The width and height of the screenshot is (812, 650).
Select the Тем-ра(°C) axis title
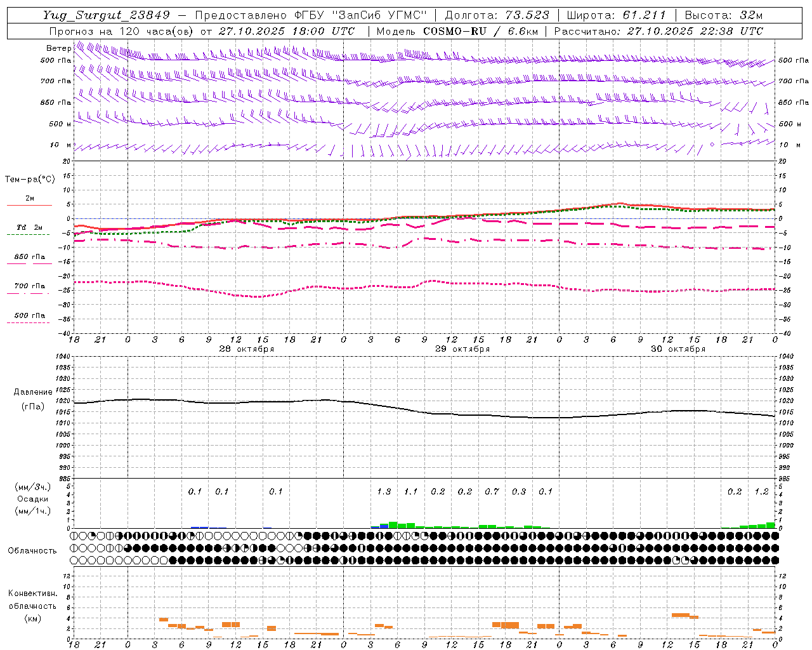[30, 179]
